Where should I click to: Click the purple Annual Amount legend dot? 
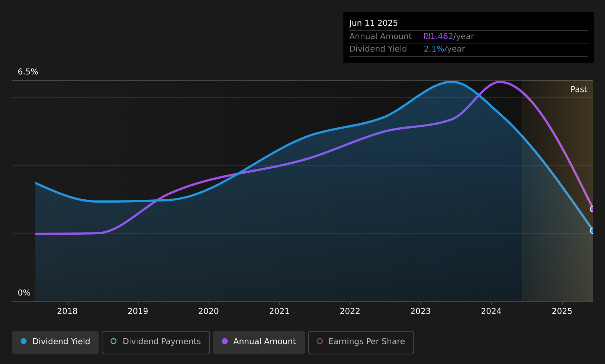pyautogui.click(x=224, y=342)
